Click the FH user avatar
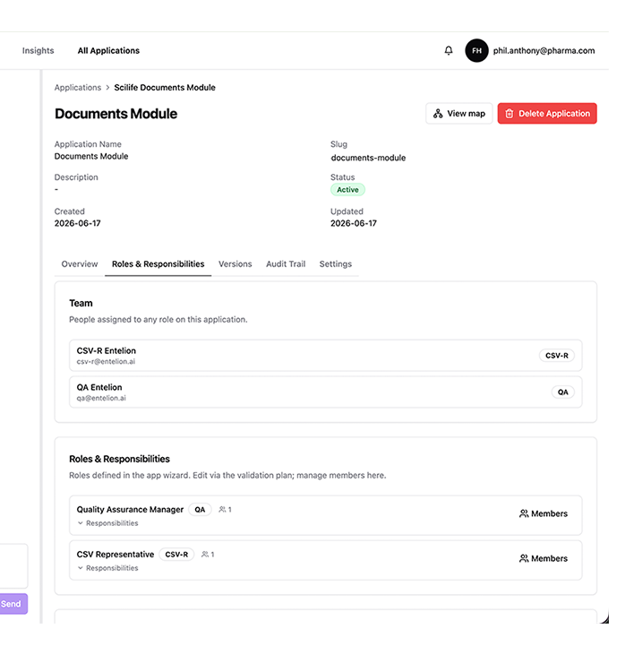 pyautogui.click(x=476, y=50)
